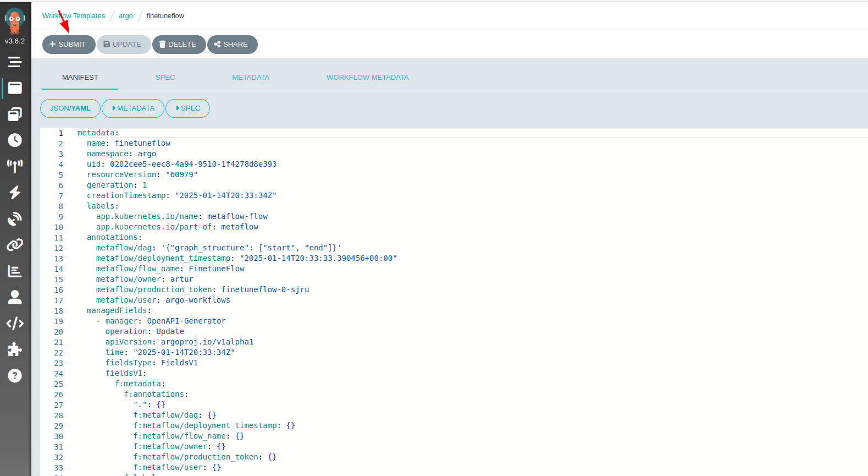Click the v3.6.2 version label
This screenshot has width=868, height=476.
point(15,41)
